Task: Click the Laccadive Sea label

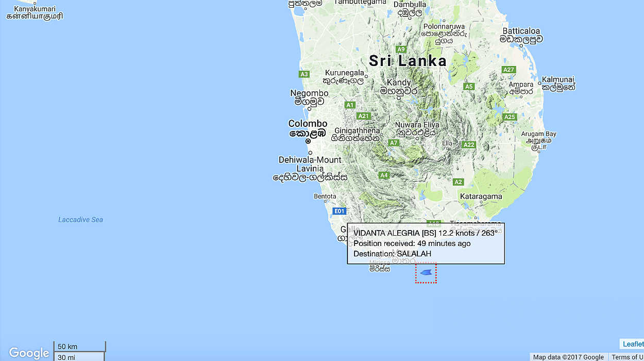Action: tap(80, 220)
